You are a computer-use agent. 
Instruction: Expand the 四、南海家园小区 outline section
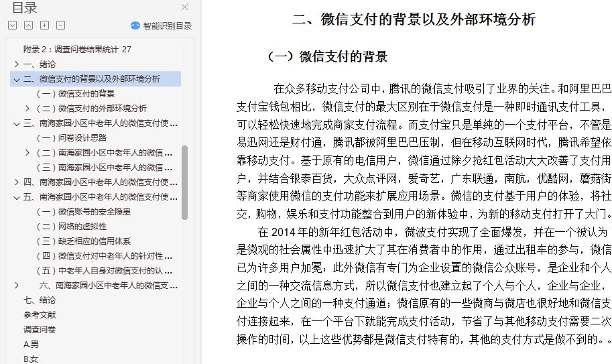coord(16,182)
